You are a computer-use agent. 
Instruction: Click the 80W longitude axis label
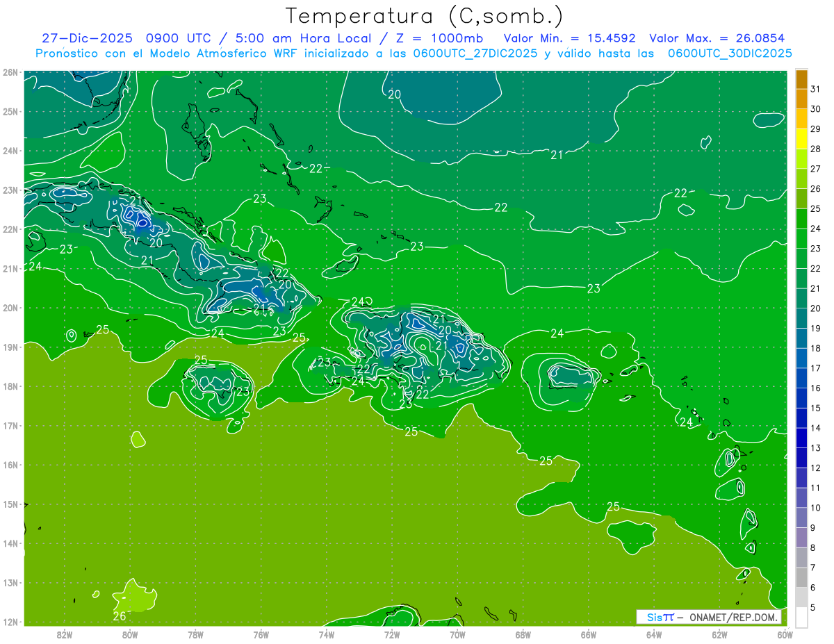point(130,635)
